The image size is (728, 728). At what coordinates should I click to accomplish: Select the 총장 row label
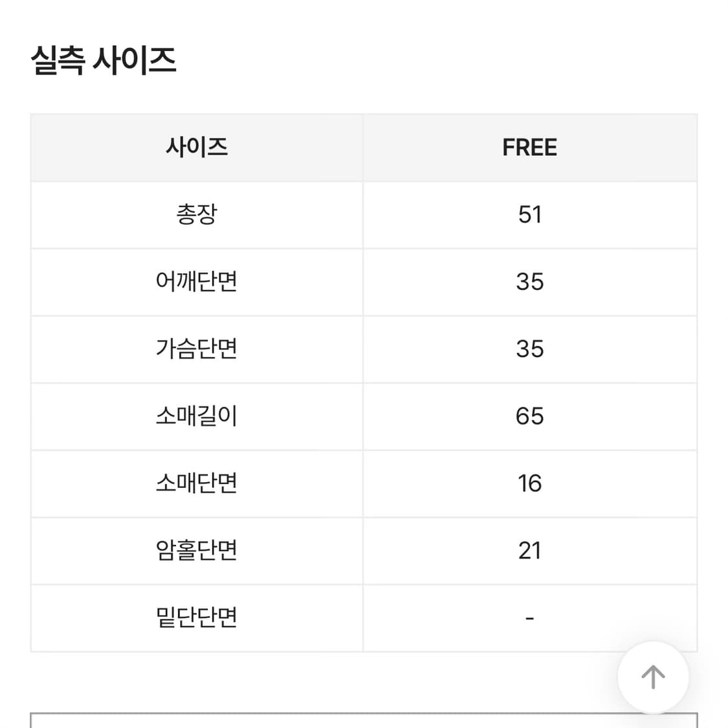196,215
